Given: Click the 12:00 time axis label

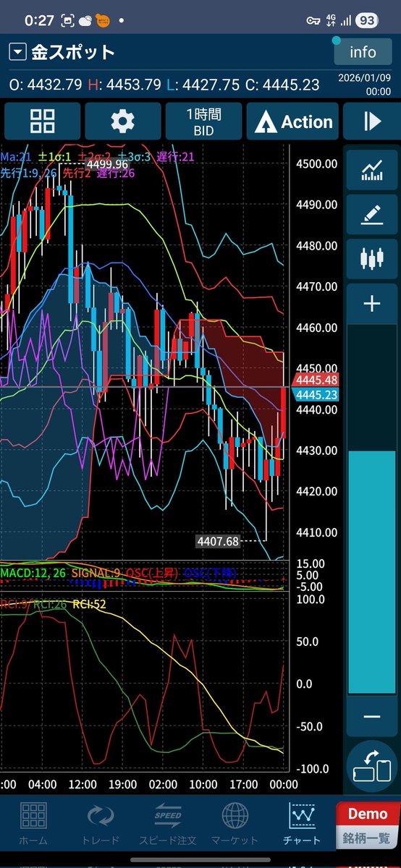Looking at the screenshot, I should pyautogui.click(x=82, y=784).
